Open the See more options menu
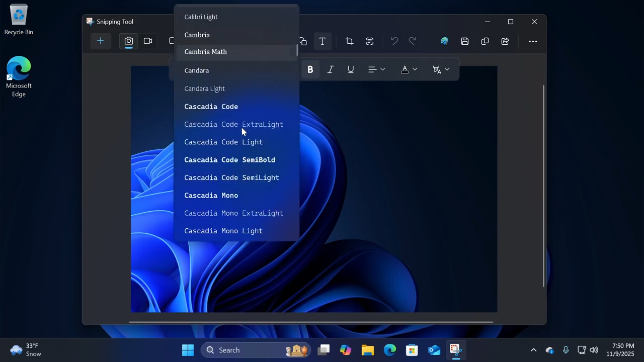644x362 pixels. (x=533, y=41)
